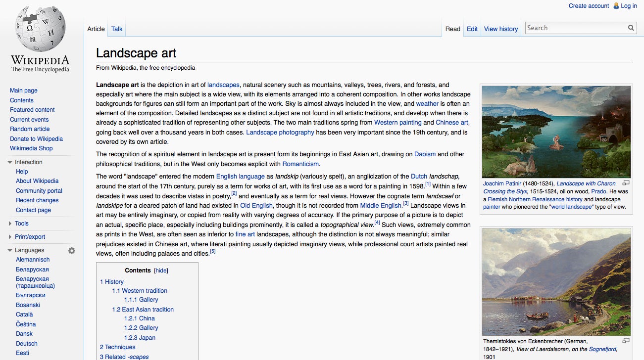Enlarge the Joachim Patinir image icon

coord(626,183)
